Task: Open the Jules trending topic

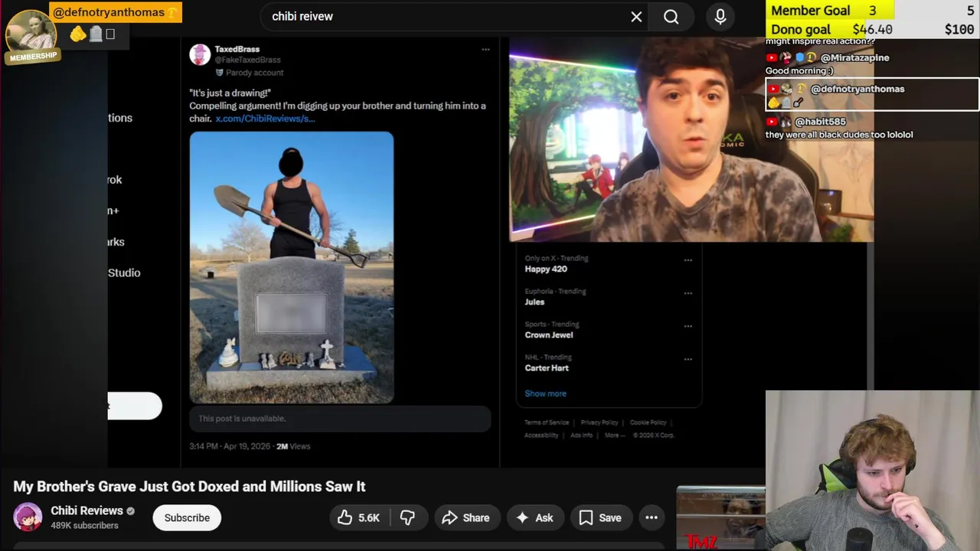Action: pyautogui.click(x=534, y=302)
